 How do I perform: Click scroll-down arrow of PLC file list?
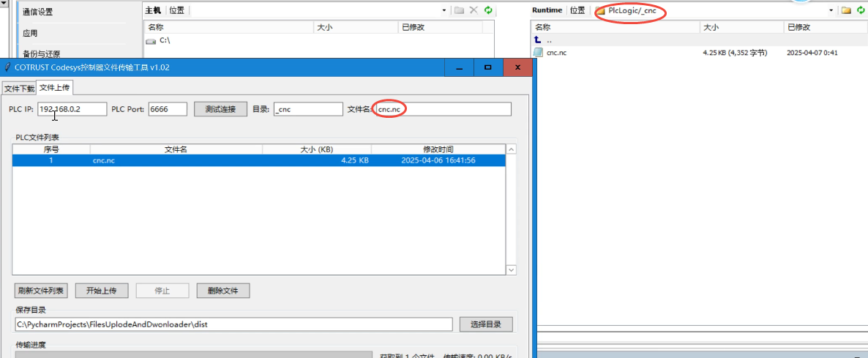[512, 269]
